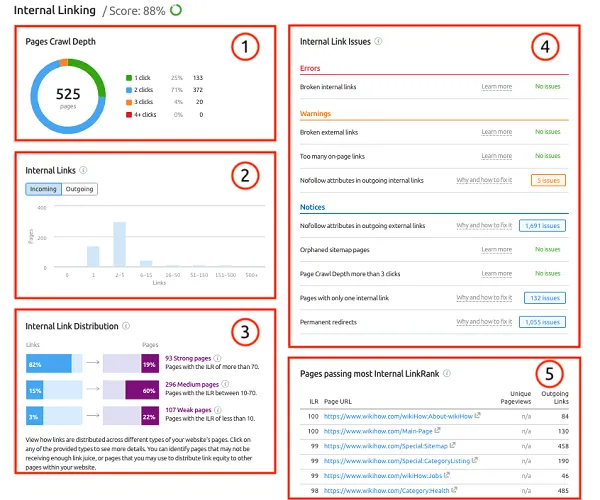Screen dimensions: 600x500
Task: Click the 1,691 issues button
Action: coord(542,226)
